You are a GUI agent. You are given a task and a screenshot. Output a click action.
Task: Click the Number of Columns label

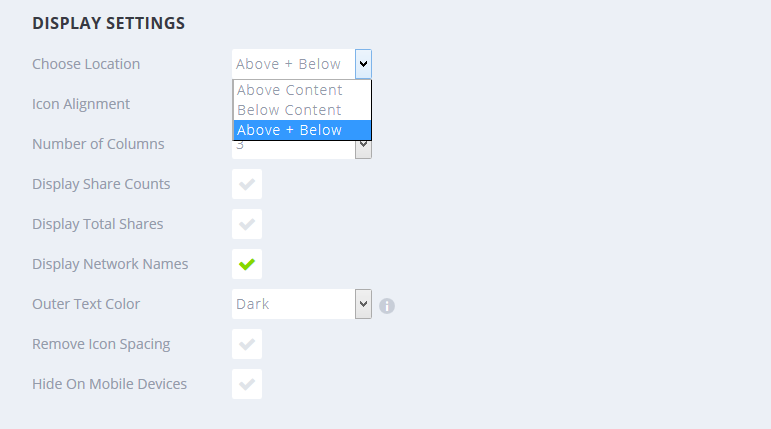(x=98, y=144)
